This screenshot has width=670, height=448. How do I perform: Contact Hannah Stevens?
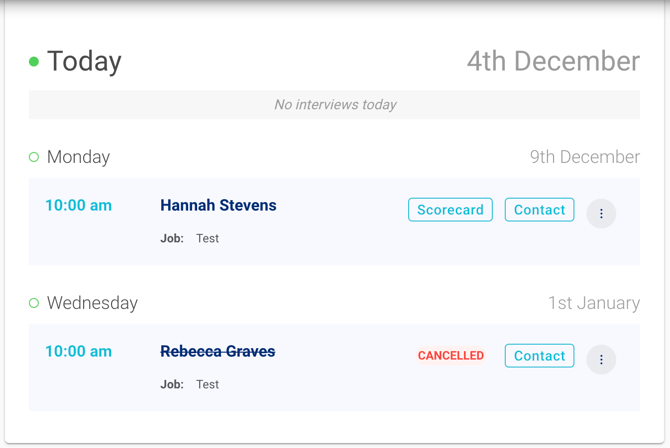pyautogui.click(x=539, y=209)
